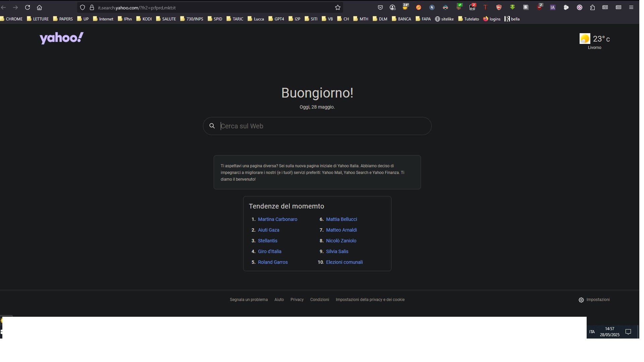
Task: Open the Firefox hamburger menu
Action: (x=631, y=7)
